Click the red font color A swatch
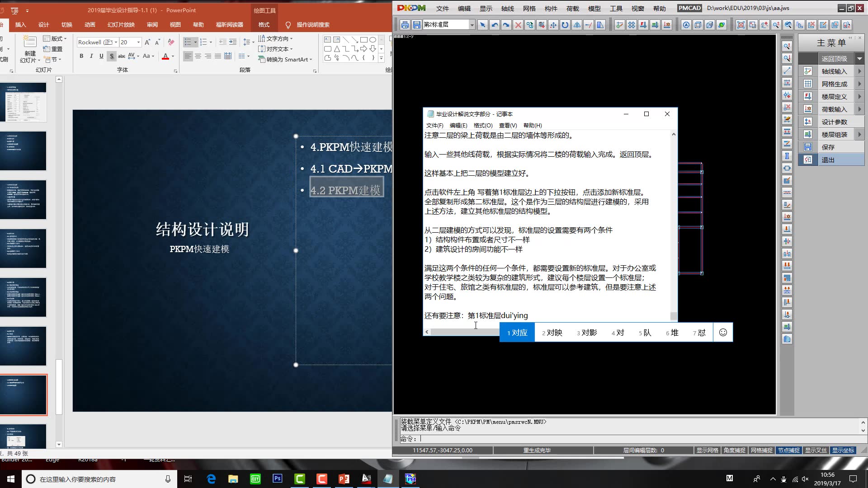 tap(165, 56)
